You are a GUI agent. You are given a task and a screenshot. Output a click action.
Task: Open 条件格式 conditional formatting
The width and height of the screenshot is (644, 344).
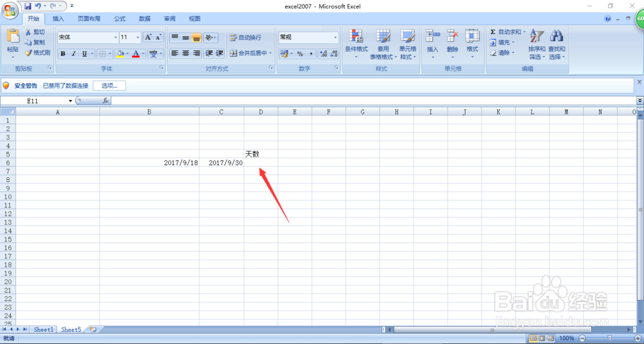[356, 44]
